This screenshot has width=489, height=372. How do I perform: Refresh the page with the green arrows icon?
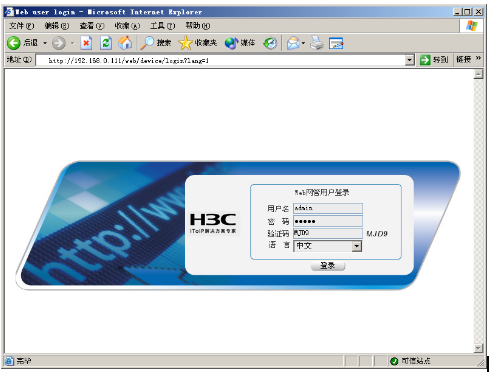click(106, 43)
